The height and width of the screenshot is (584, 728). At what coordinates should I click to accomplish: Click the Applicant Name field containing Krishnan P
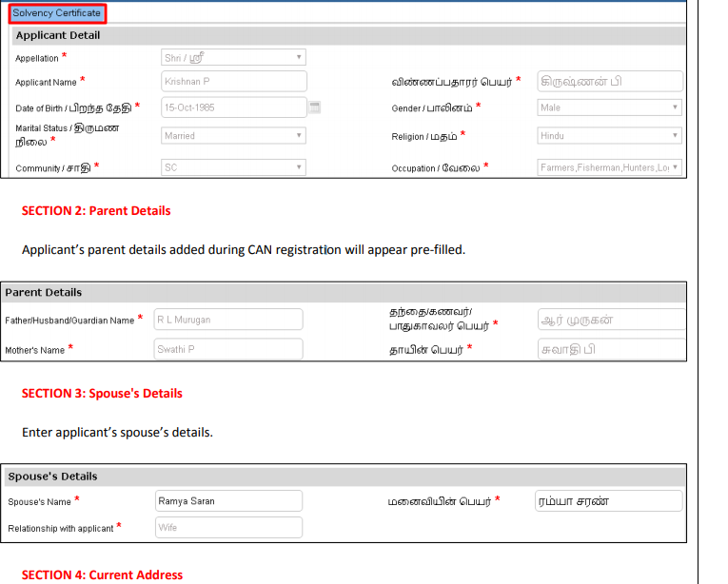coord(234,81)
